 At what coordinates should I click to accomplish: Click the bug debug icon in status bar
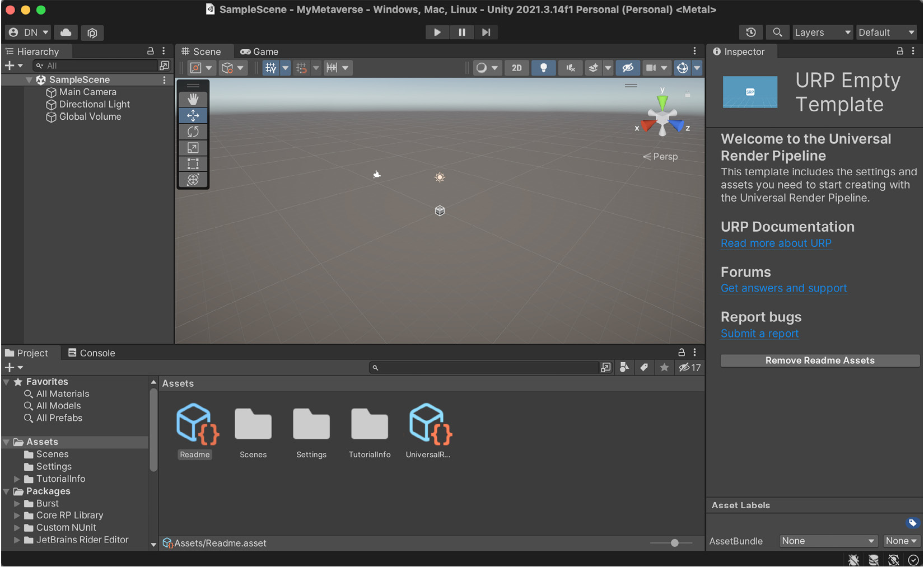click(853, 560)
